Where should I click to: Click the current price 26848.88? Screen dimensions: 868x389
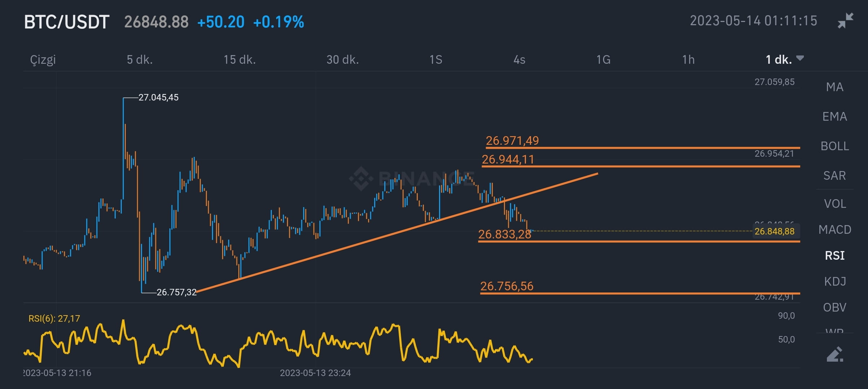click(x=156, y=22)
